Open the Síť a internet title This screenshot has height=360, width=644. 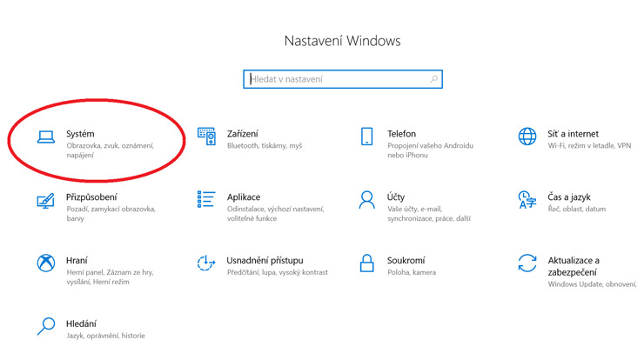pos(573,134)
